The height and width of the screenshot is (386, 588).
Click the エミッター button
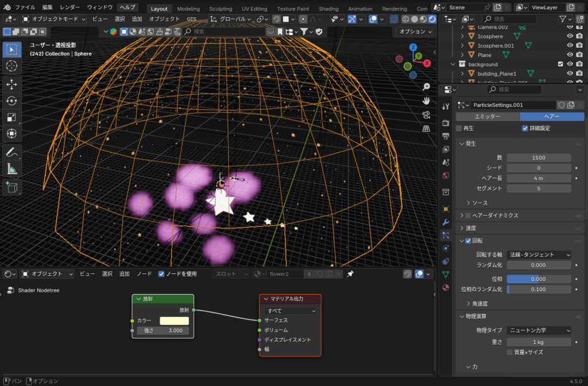click(487, 117)
